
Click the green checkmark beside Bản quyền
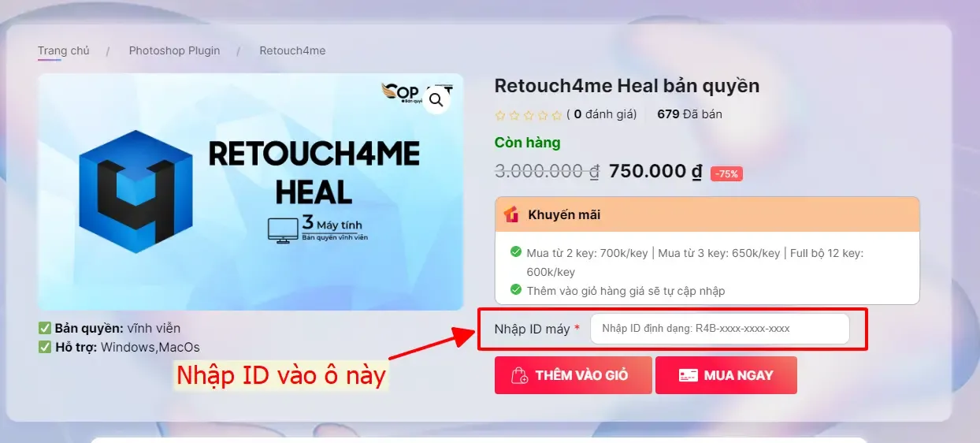(x=45, y=328)
